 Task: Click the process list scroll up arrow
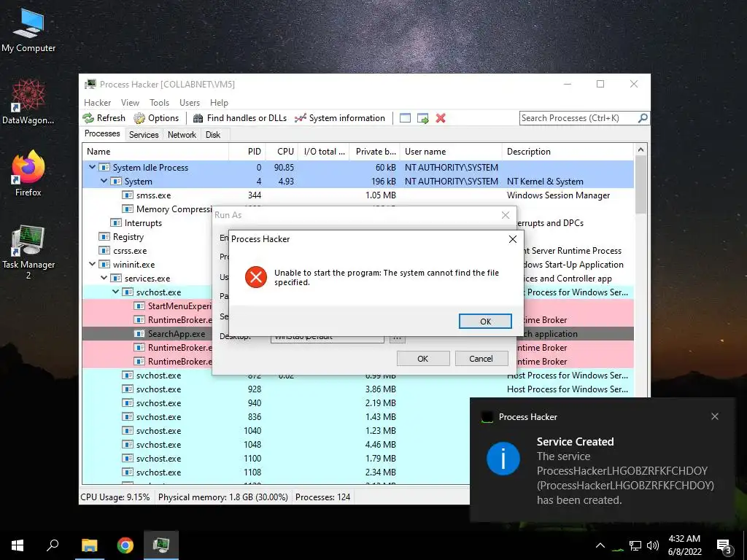640,150
